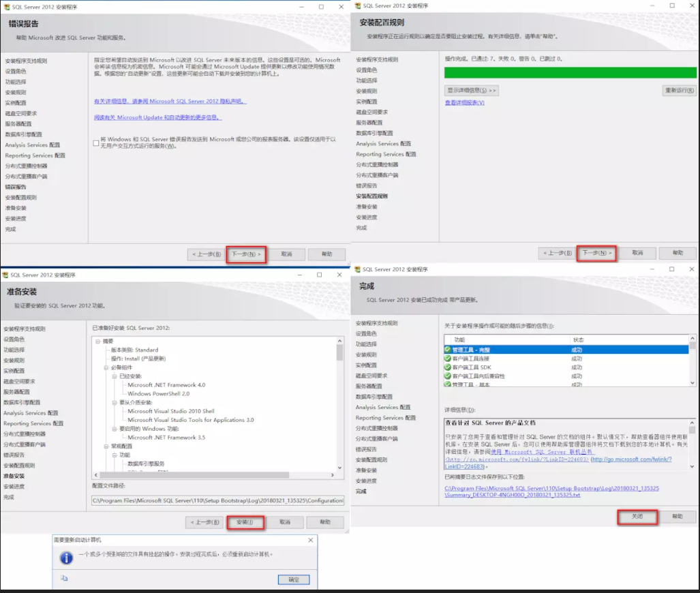Click the blue info icon in restart dialog
This screenshot has height=593, width=700.
click(67, 558)
